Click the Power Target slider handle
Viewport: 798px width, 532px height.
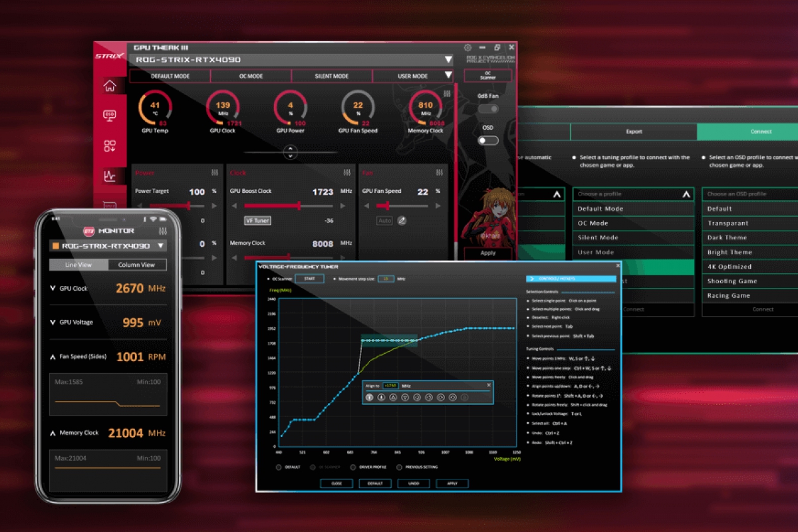click(x=190, y=206)
